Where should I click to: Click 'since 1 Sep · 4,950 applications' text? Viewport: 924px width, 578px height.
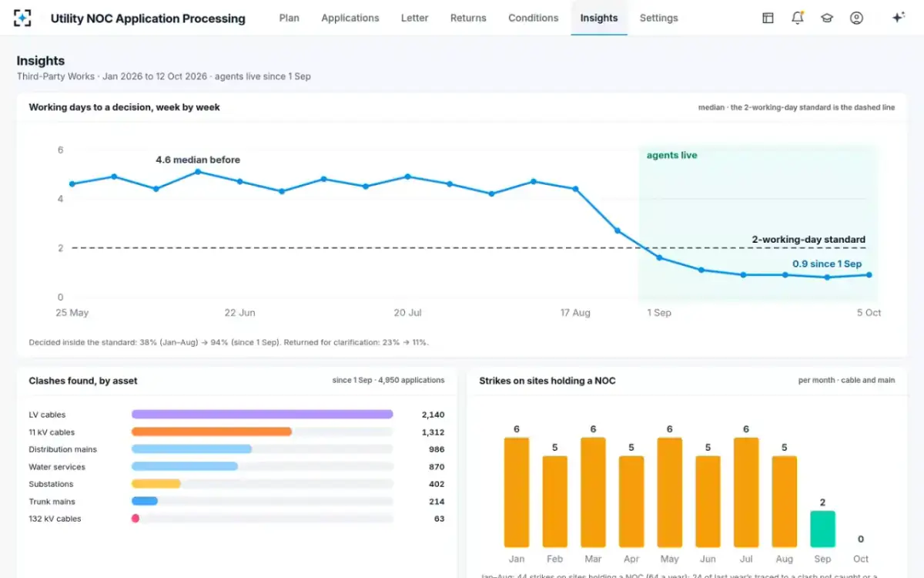pos(389,380)
